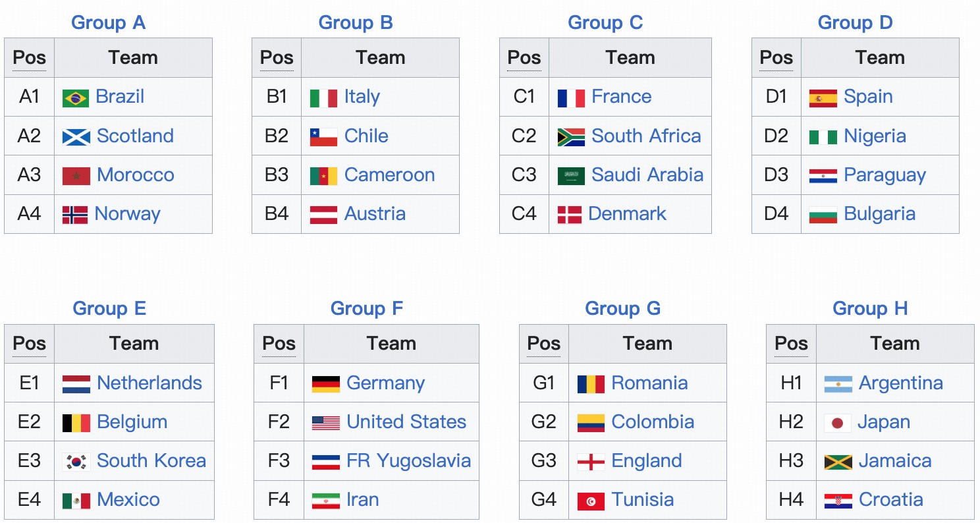
Task: Follow the Argentina team link
Action: (900, 383)
